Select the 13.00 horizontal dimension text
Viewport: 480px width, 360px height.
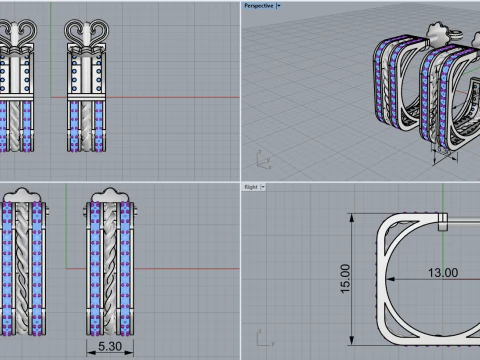443,273
